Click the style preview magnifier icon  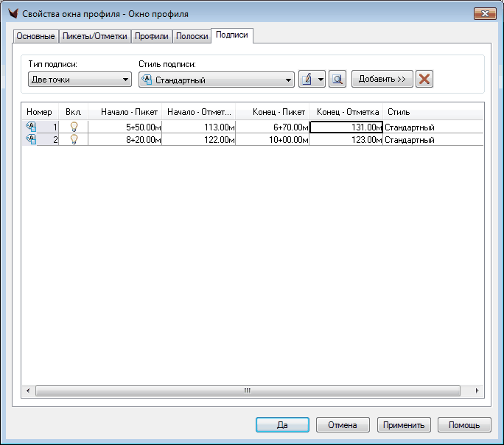(337, 80)
